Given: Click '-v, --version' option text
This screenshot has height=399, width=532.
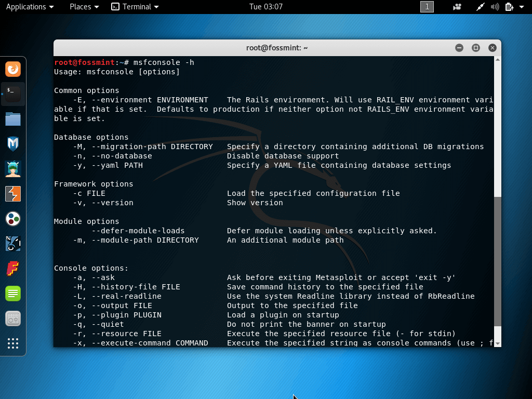Looking at the screenshot, I should 103,203.
